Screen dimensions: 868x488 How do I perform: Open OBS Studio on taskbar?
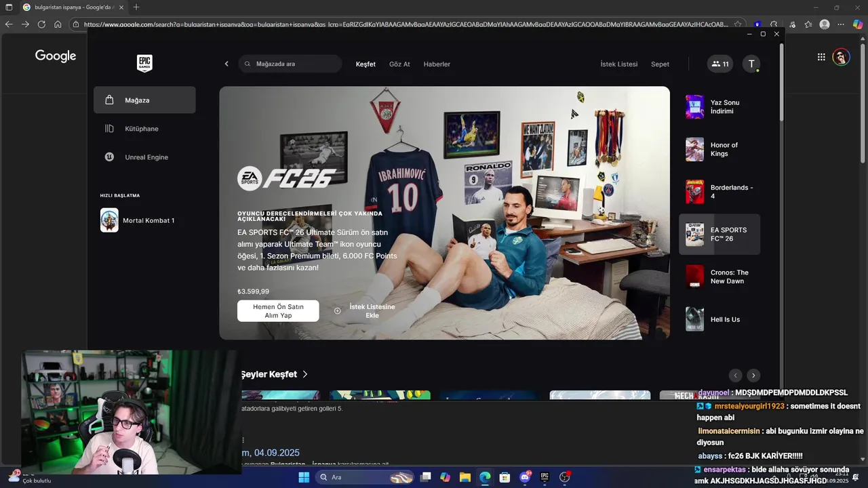[x=564, y=478]
